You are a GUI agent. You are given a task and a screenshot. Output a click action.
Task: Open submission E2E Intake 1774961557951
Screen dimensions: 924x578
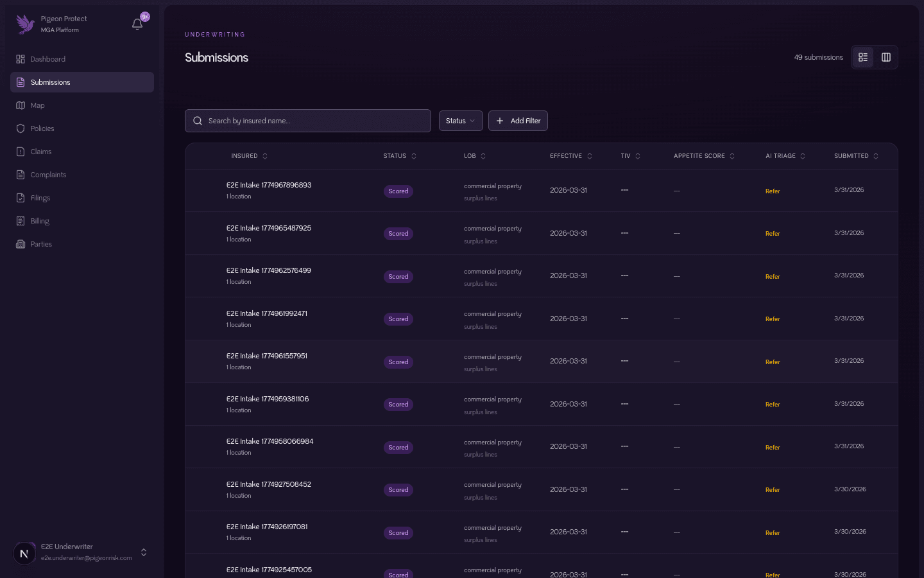pyautogui.click(x=266, y=356)
